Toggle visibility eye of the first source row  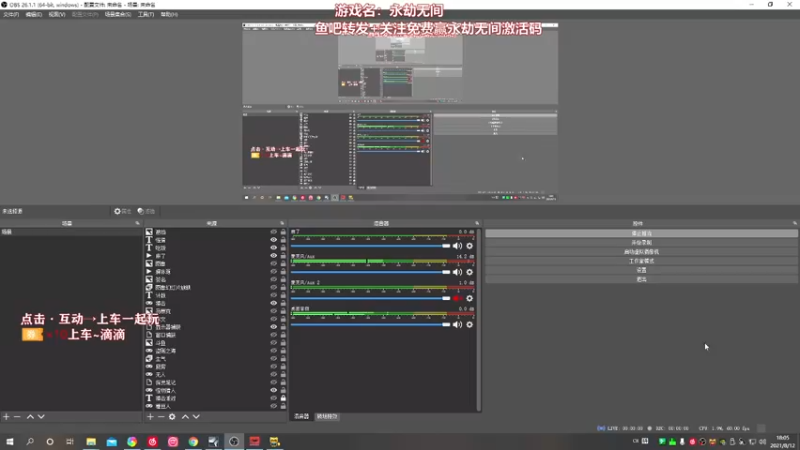pyautogui.click(x=273, y=232)
